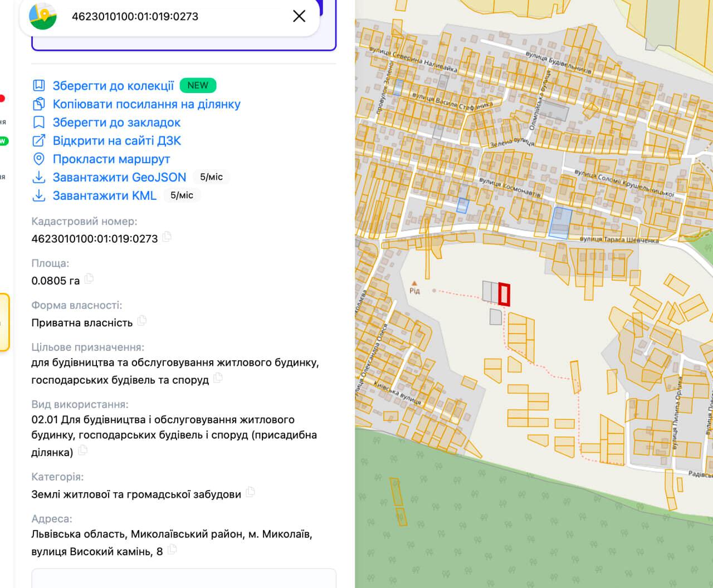This screenshot has height=588, width=713.
Task: Select 'Зберегти до закладок'
Action: tap(116, 122)
